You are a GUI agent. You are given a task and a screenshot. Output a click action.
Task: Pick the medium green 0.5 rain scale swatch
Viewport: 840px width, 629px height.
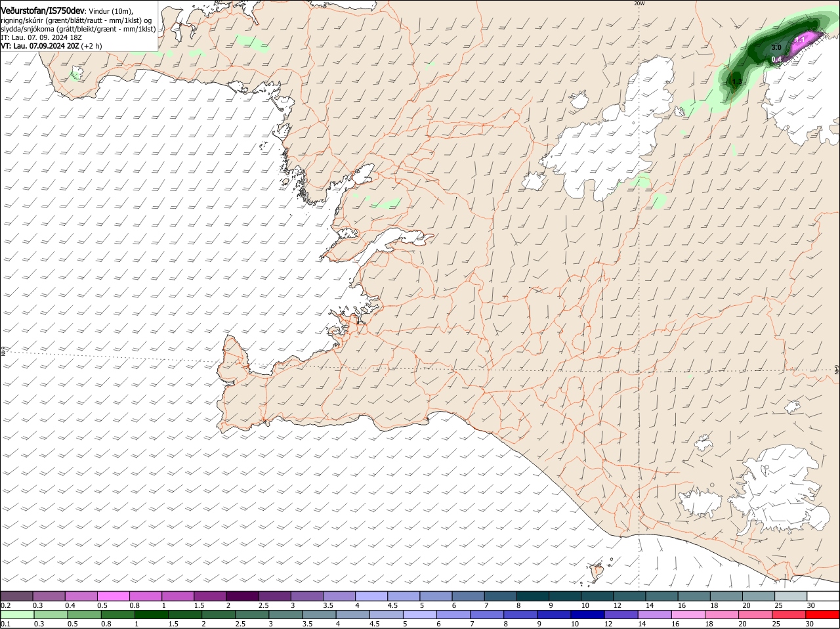(x=84, y=615)
